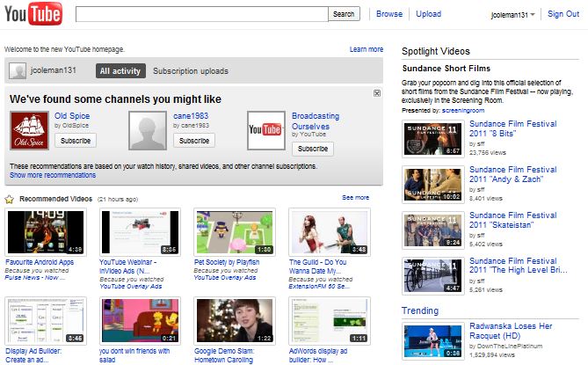Click the cane1983 default avatar icon
588x365 pixels.
click(148, 130)
